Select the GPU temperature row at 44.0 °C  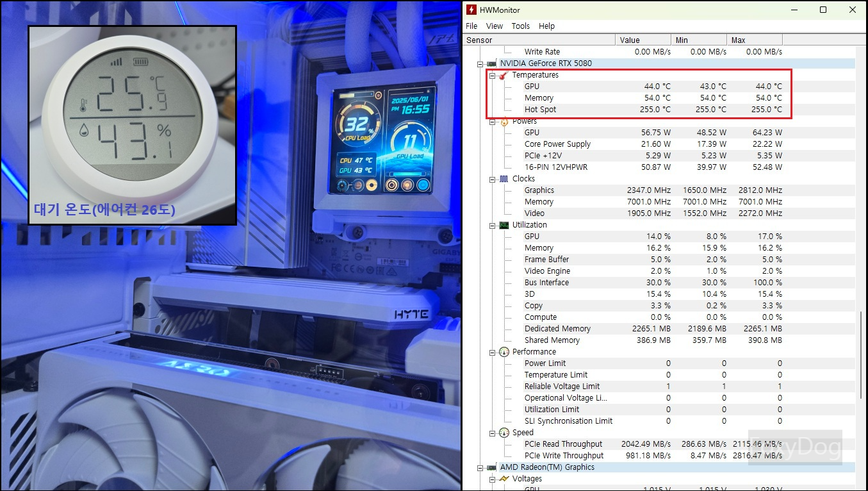tap(659, 87)
